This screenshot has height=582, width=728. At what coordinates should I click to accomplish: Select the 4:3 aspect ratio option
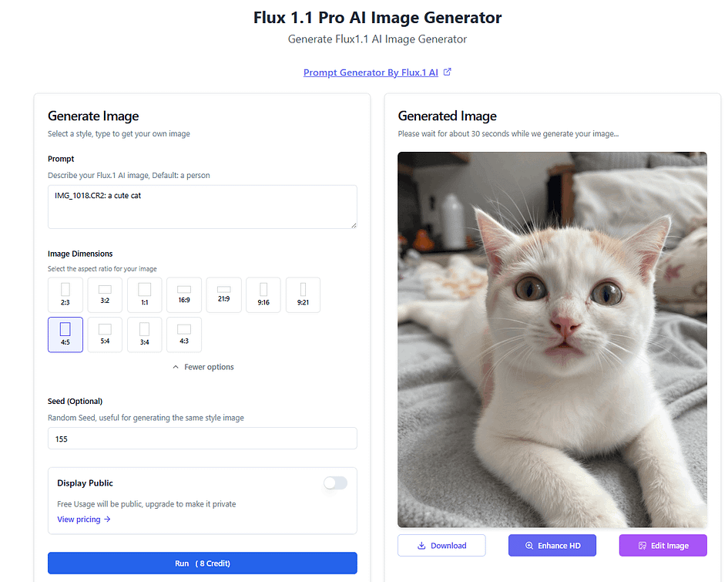(x=184, y=335)
